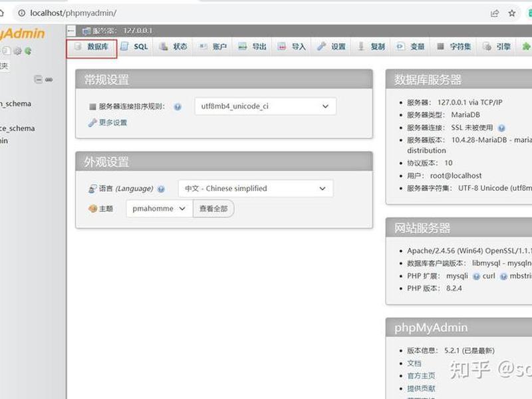Select the ce_schema database in sidebar

(x=17, y=128)
